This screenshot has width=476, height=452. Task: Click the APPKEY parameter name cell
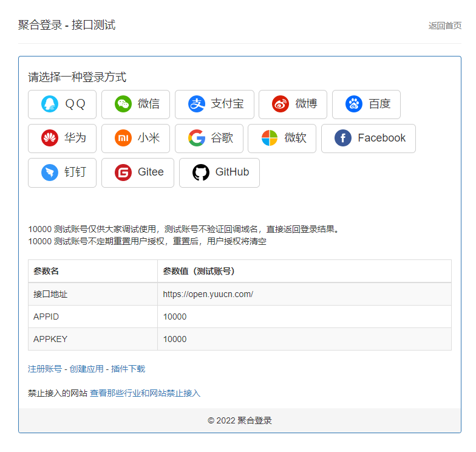[93, 339]
